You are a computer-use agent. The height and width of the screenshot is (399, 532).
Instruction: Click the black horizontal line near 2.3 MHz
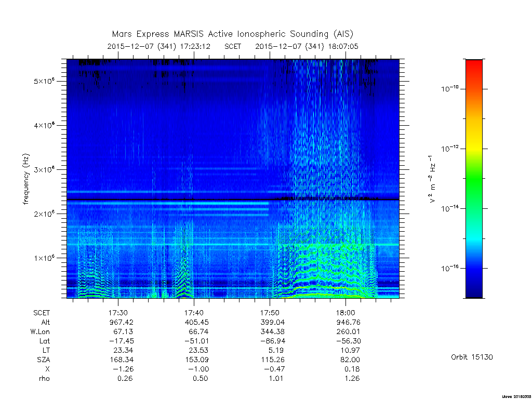[x=233, y=200]
